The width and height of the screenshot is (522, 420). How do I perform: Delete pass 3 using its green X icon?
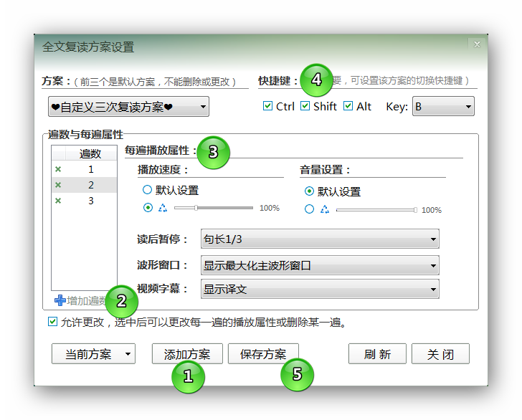[x=58, y=201]
